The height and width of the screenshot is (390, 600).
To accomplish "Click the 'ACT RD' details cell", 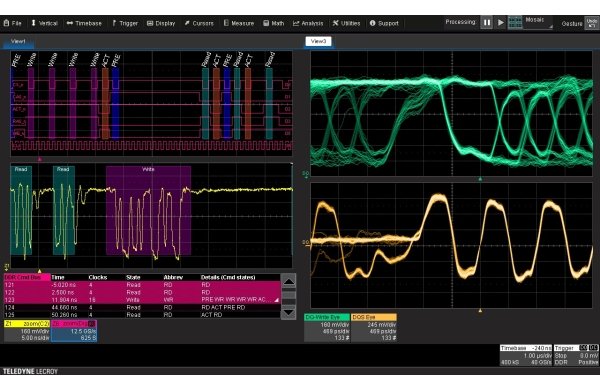I will [x=212, y=315].
